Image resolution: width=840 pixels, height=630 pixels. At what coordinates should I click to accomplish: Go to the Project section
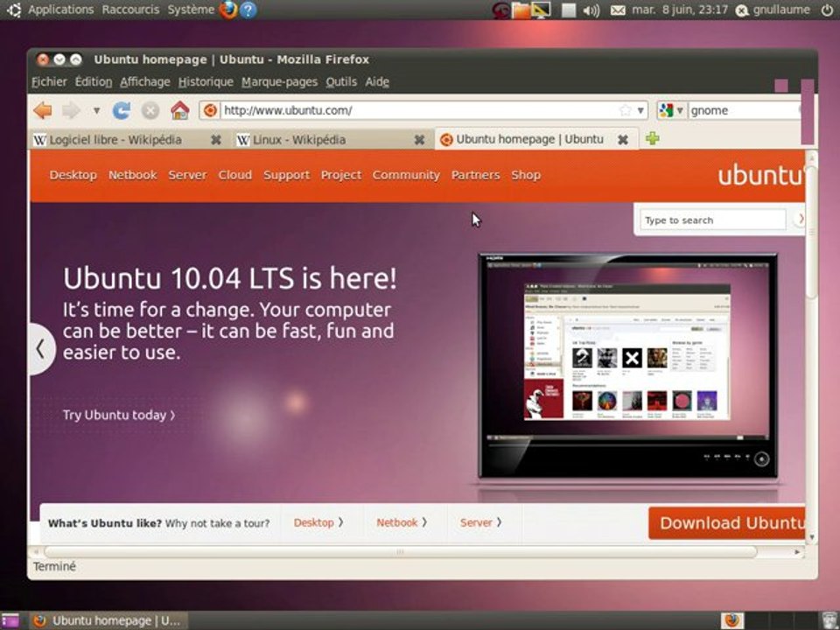click(x=341, y=175)
